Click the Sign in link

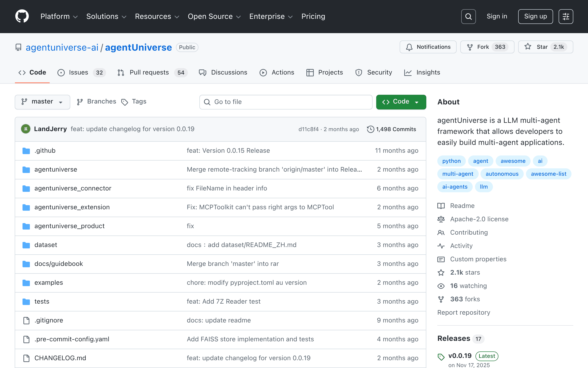click(497, 16)
